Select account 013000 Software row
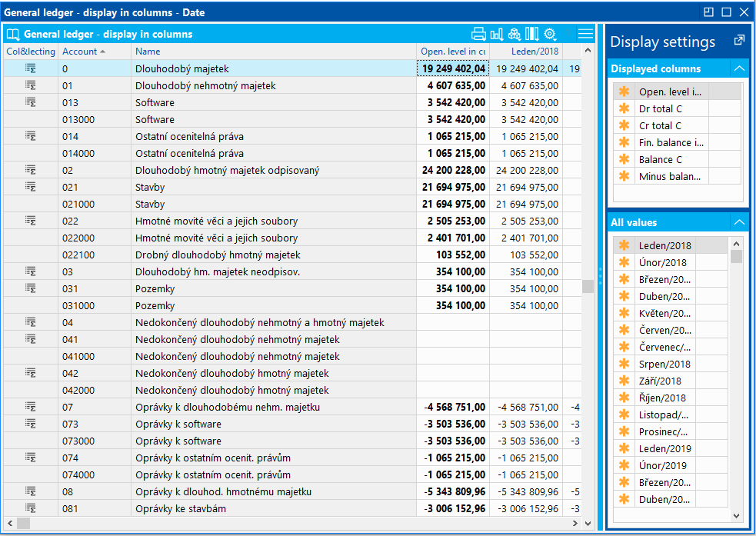 (x=292, y=119)
